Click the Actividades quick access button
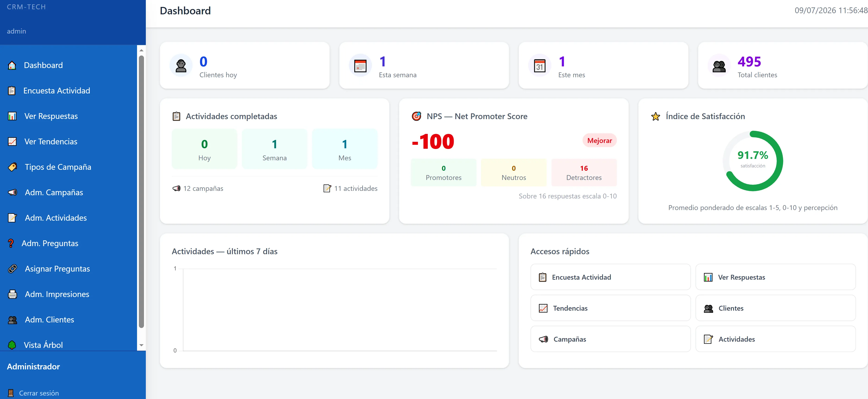 (775, 339)
